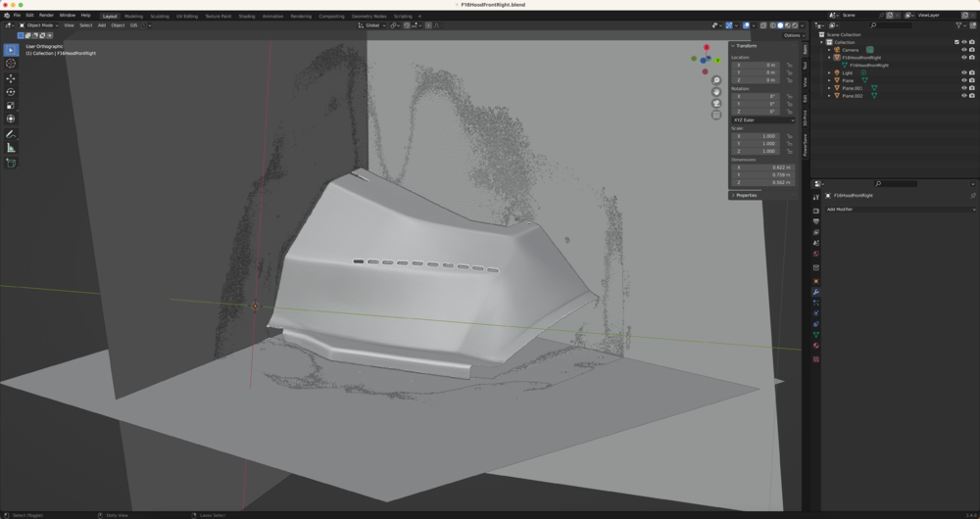This screenshot has height=519, width=980.
Task: Select the Move tool in the toolbar
Action: (11, 77)
